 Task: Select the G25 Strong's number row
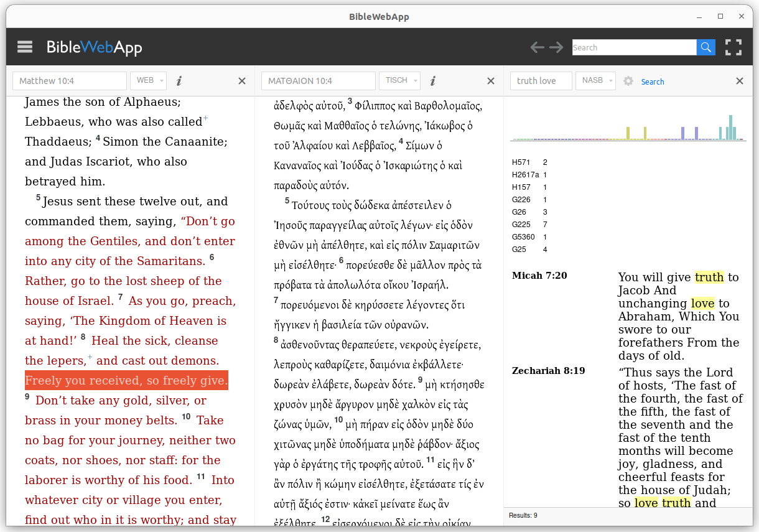coord(529,250)
